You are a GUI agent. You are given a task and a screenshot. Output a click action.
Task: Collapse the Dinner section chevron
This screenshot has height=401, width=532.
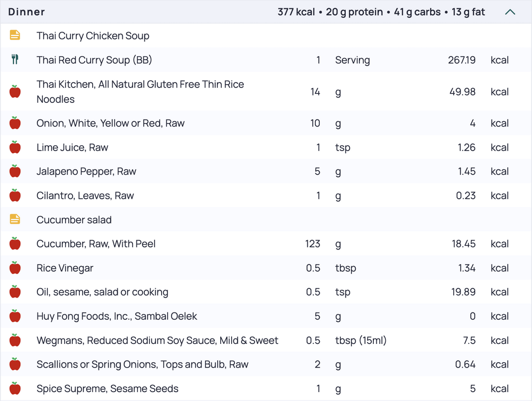click(510, 12)
